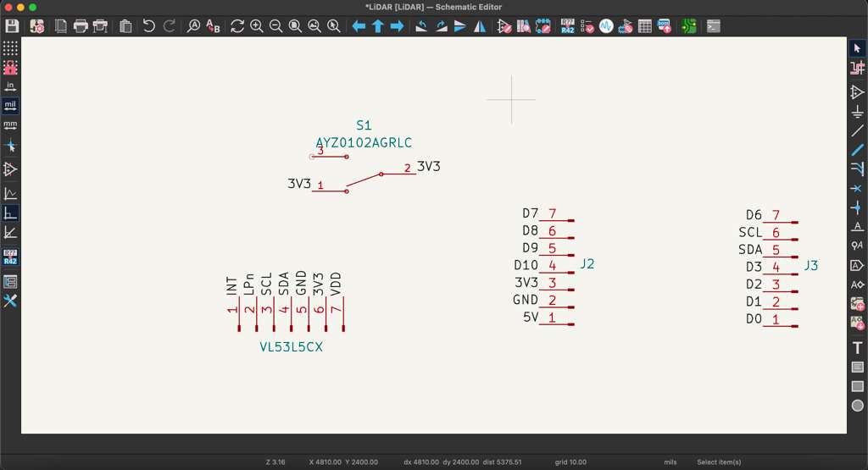Click the S1 switch symbol reference
The image size is (868, 470).
tap(364, 125)
